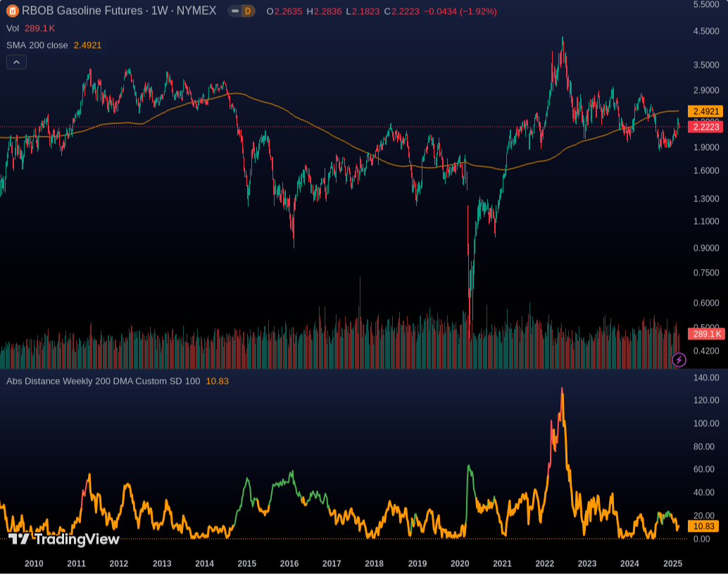Viewport: 728px width, 574px height.
Task: Click the 2014 label on time axis
Action: 204,563
